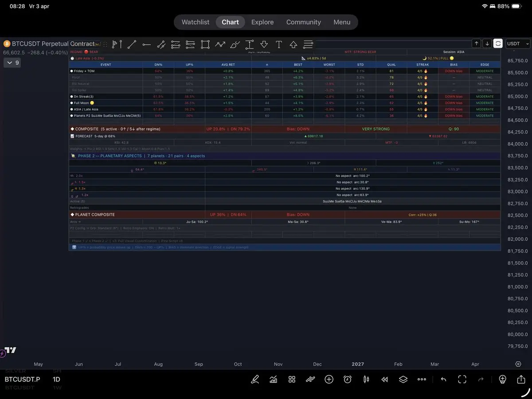Screen dimensions: 532x399
Task: Undo the last action with the back arrow
Action: pos(443,379)
